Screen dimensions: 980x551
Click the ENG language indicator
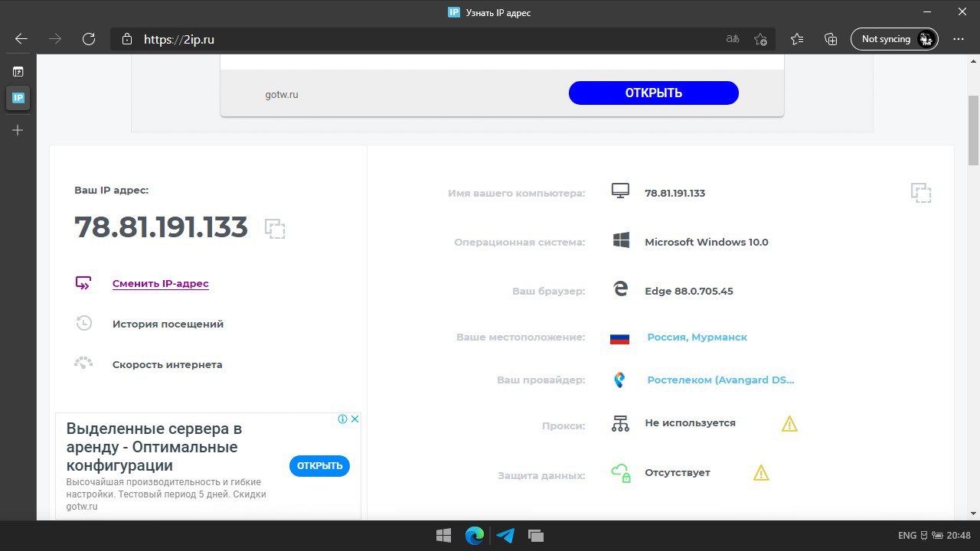pos(906,536)
